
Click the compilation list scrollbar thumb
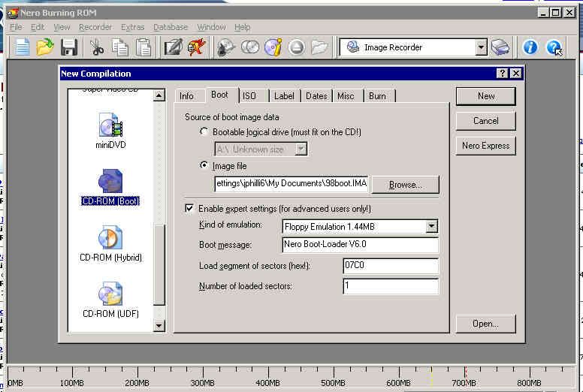(x=159, y=264)
